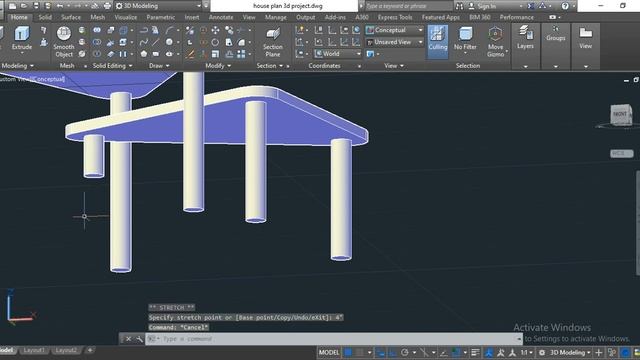Switch to Layout1 tab
The width and height of the screenshot is (640, 360).
34,350
